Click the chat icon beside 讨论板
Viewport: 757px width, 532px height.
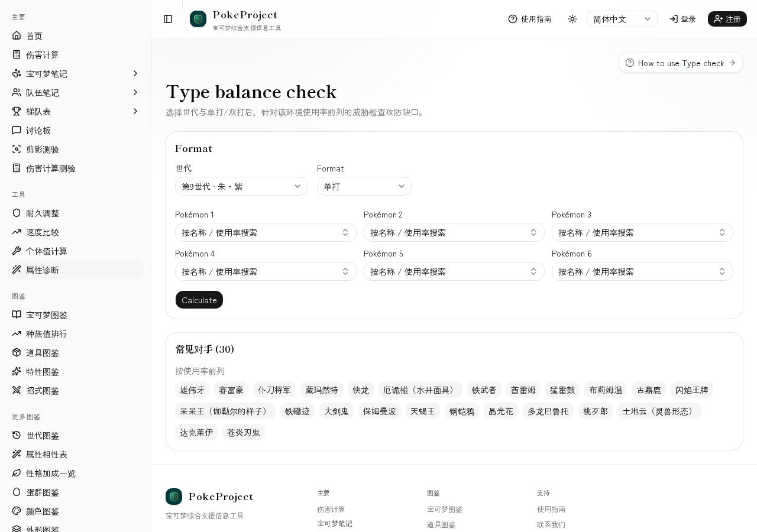pyautogui.click(x=17, y=130)
